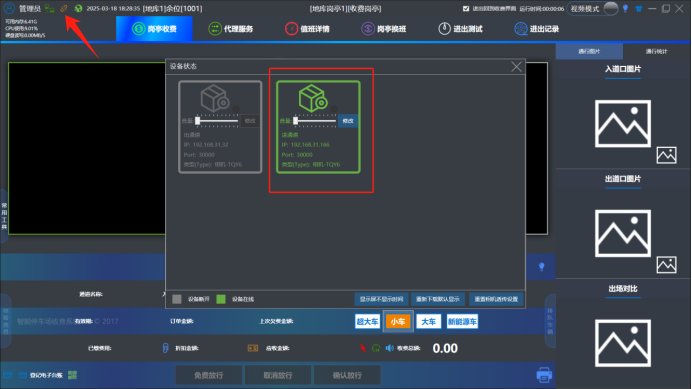692x389 pixels.
Task: Click the blue printer icon at bottom right
Action: tap(544, 375)
